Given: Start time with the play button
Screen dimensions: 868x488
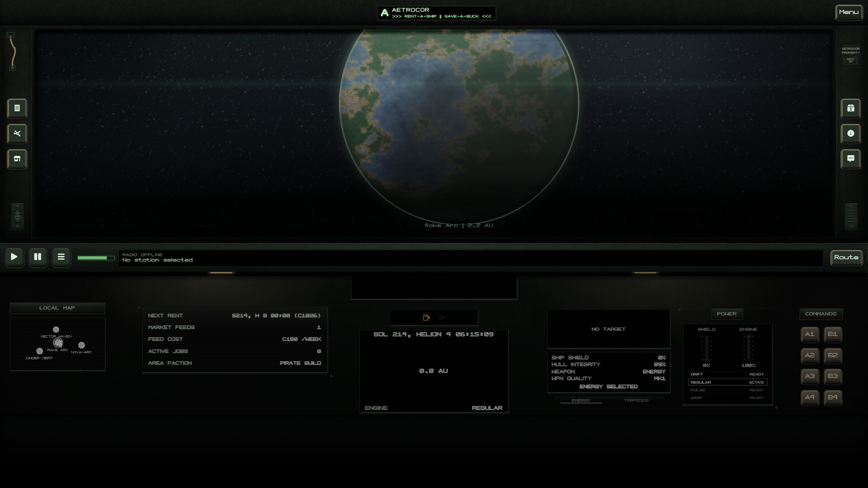Looking at the screenshot, I should (x=14, y=257).
